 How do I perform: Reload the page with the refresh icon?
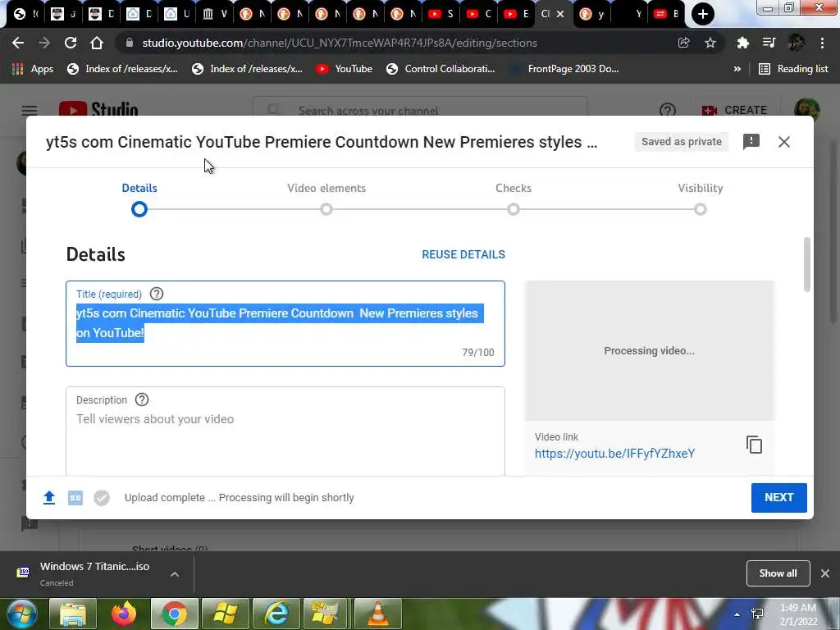pos(71,43)
